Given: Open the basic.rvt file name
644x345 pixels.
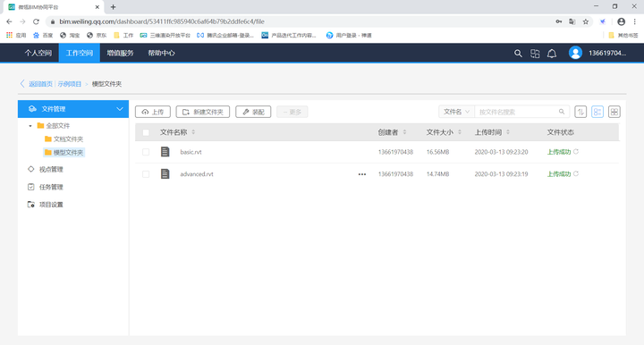Looking at the screenshot, I should [191, 152].
